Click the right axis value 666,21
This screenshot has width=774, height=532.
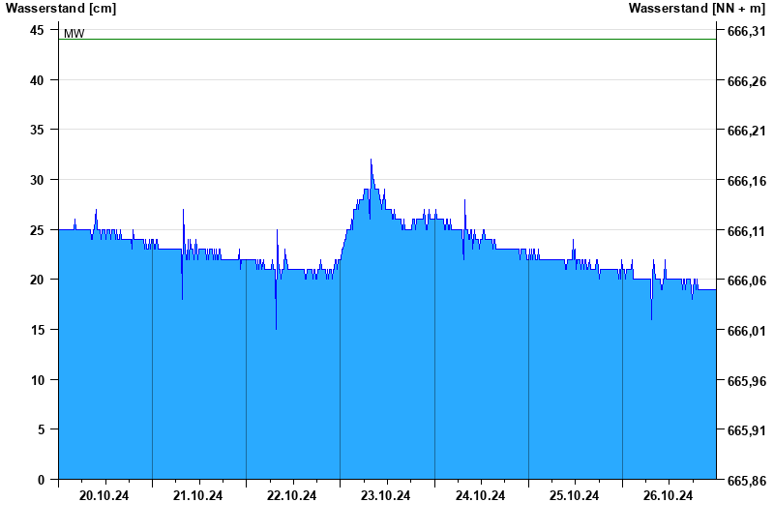click(x=747, y=132)
